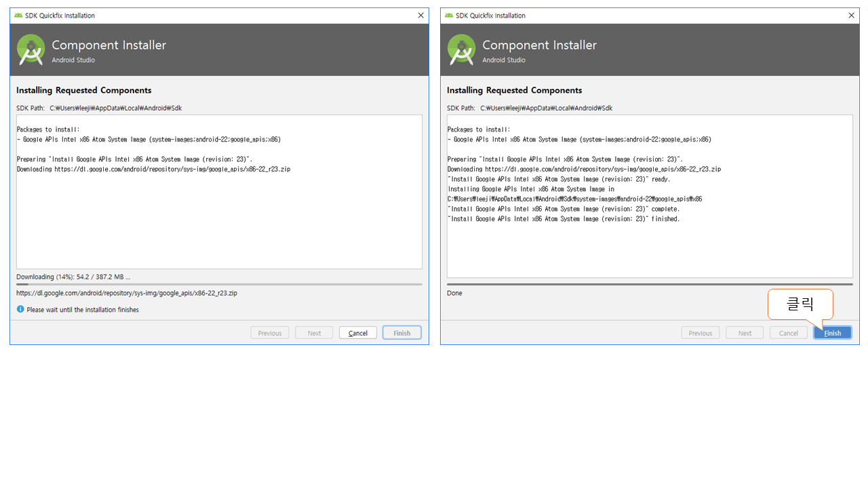The width and height of the screenshot is (868, 488).
Task: Click Next in the completed installation dialog
Action: [745, 333]
